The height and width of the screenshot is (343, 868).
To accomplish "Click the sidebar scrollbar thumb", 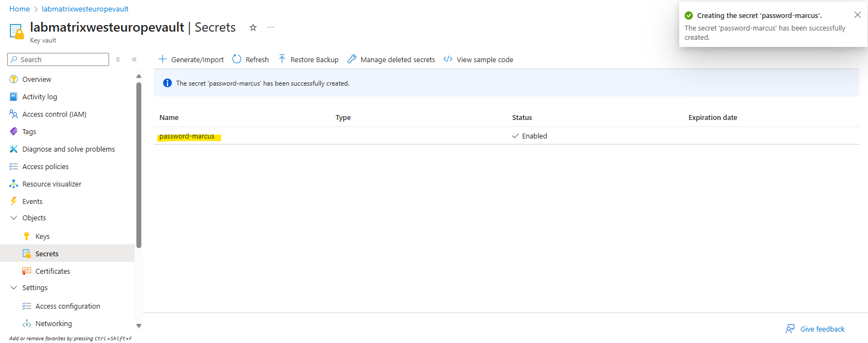I will coord(139,165).
